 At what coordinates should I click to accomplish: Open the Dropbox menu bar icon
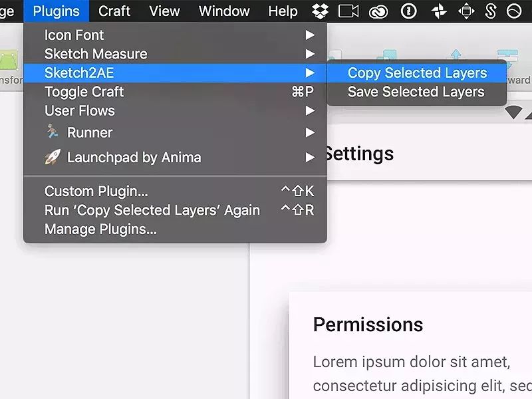pos(320,11)
